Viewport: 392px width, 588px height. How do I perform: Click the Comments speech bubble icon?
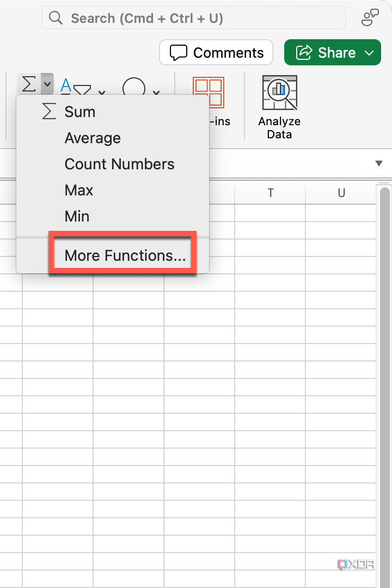click(177, 52)
